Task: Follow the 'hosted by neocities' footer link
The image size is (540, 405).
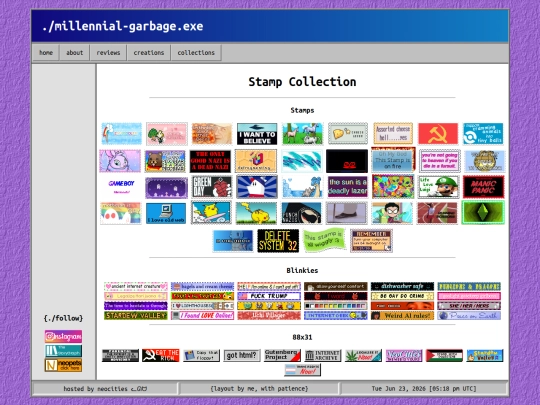Action: click(105, 388)
